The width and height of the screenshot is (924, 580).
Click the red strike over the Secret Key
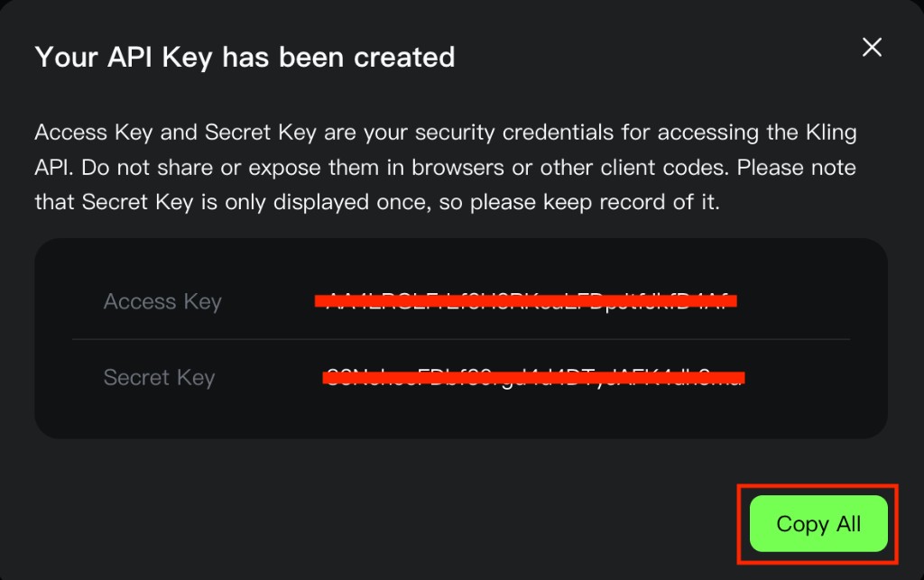533,376
